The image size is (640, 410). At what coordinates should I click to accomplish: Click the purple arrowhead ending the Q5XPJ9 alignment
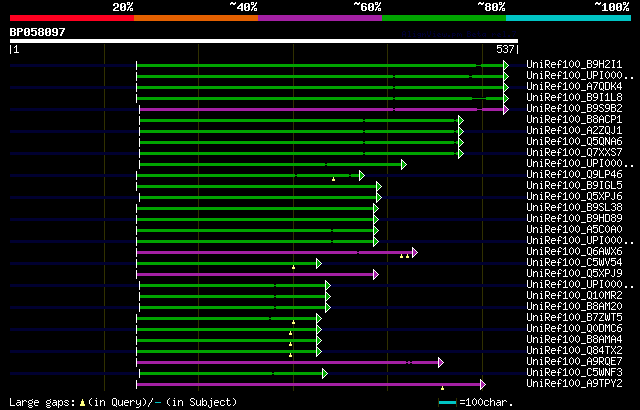pyautogui.click(x=376, y=275)
